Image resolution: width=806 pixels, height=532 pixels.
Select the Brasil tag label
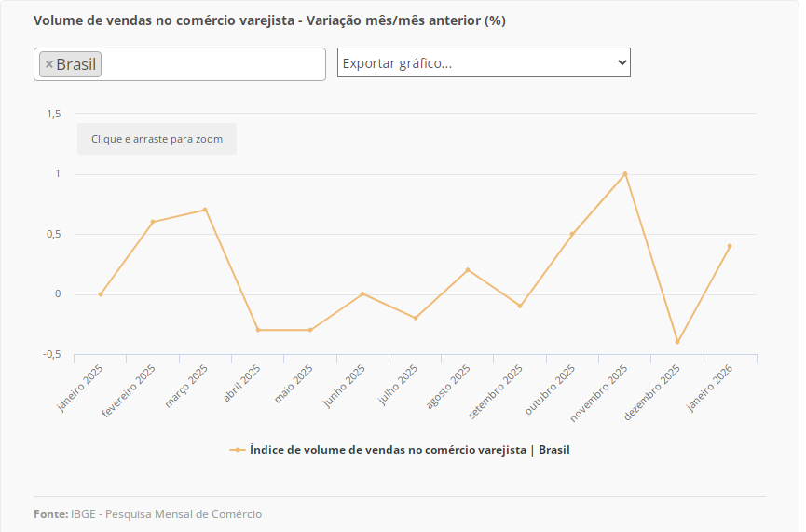coord(76,64)
